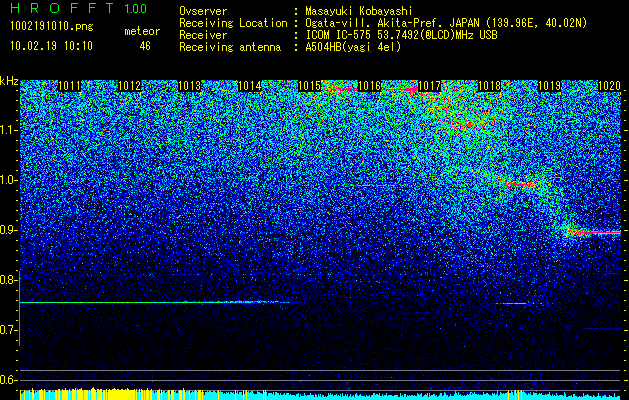Click the 1013 time marker label
629x400 pixels.
(x=189, y=86)
